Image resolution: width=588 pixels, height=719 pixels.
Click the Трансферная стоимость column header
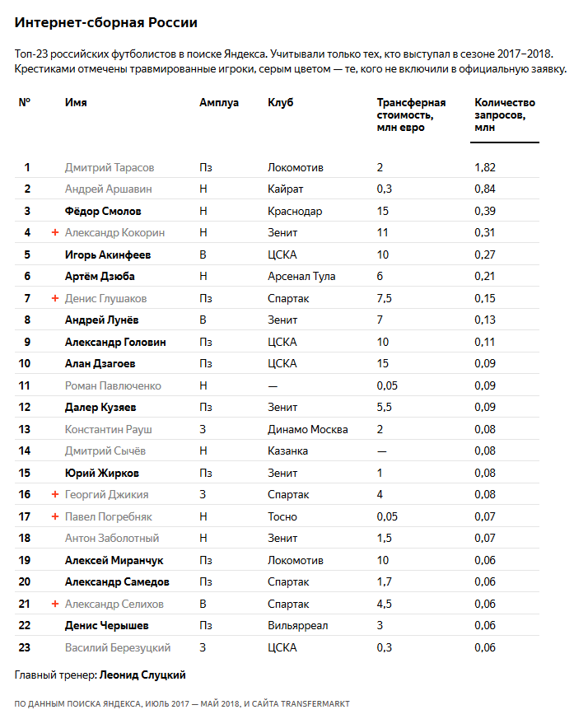click(411, 115)
